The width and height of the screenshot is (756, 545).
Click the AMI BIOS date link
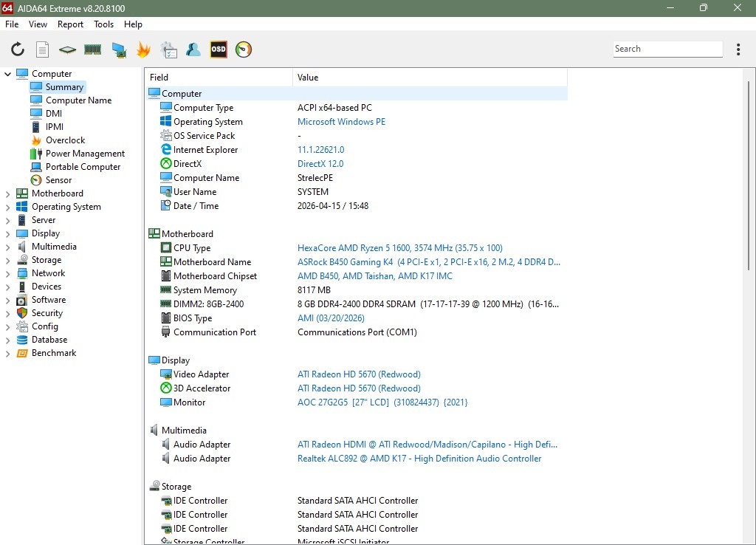click(331, 318)
